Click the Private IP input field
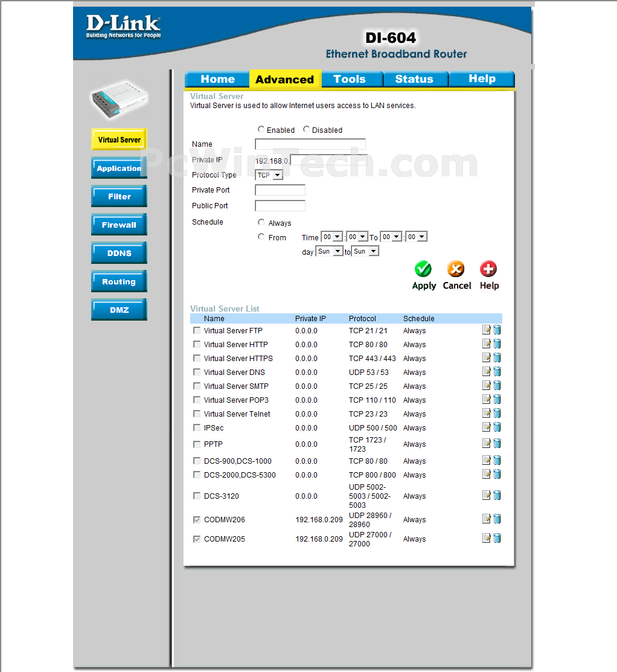Image resolution: width=617 pixels, height=672 pixels. point(328,160)
